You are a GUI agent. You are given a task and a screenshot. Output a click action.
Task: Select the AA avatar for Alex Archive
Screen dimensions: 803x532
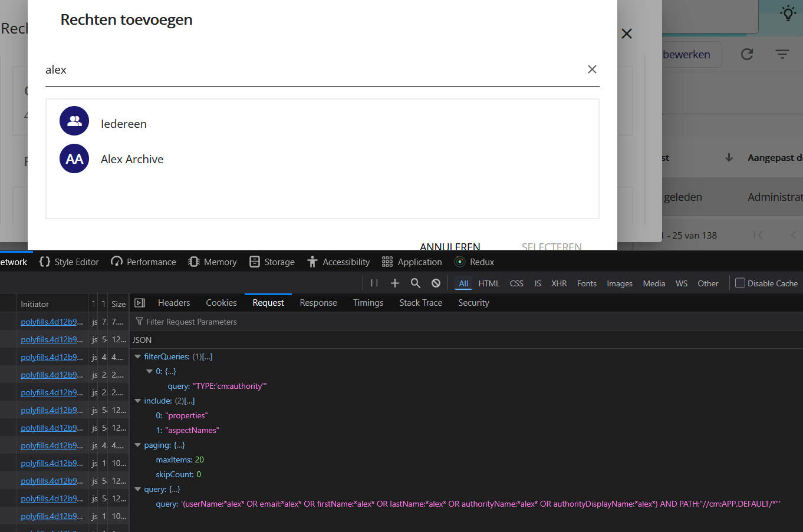click(x=74, y=158)
